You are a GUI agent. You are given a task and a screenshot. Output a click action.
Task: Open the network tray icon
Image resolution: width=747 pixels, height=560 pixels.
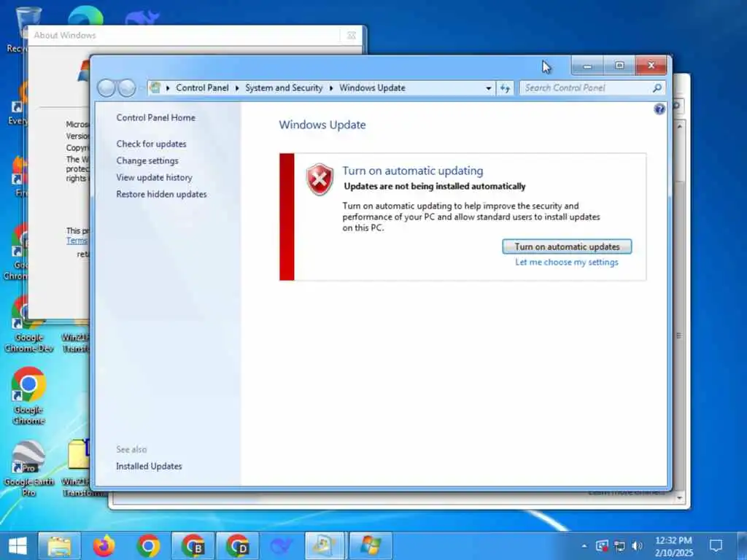[619, 545]
